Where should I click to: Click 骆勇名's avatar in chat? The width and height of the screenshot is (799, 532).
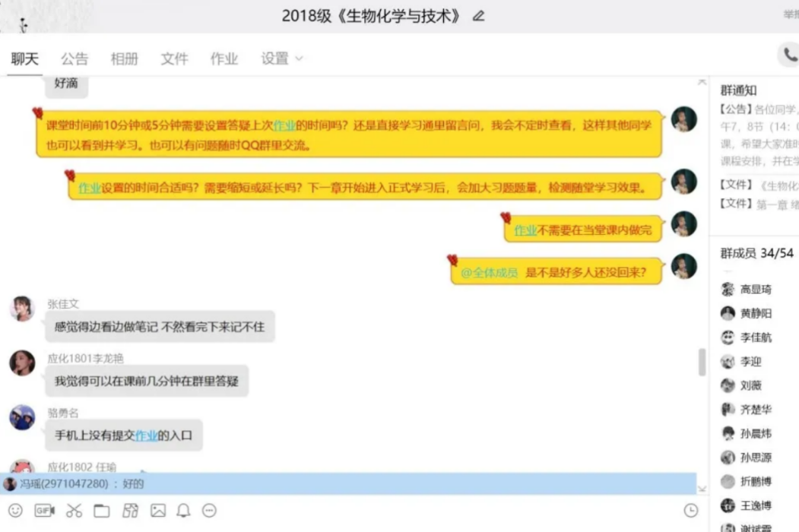[x=22, y=417]
